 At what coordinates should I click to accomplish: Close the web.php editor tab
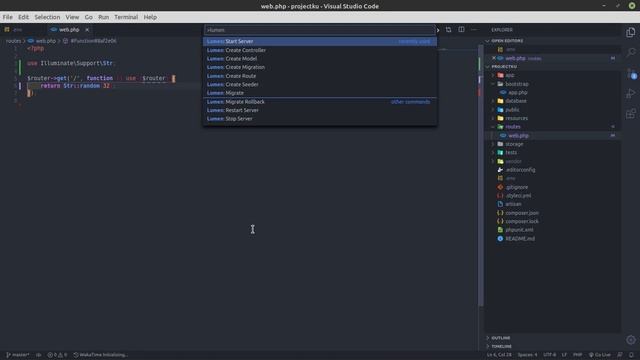pos(87,30)
